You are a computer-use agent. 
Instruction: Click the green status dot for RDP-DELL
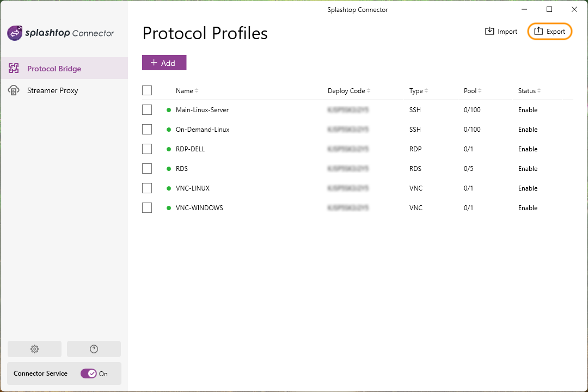169,149
